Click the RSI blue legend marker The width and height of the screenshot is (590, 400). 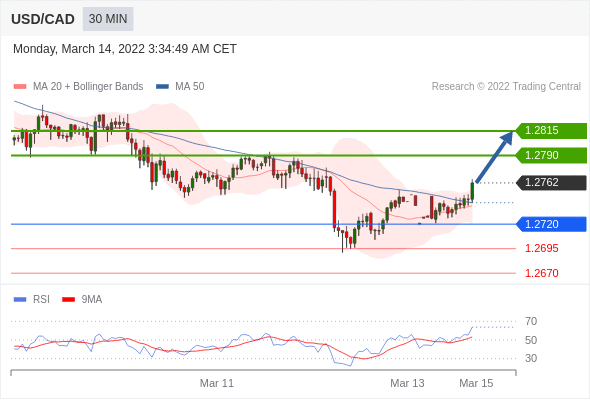point(20,300)
